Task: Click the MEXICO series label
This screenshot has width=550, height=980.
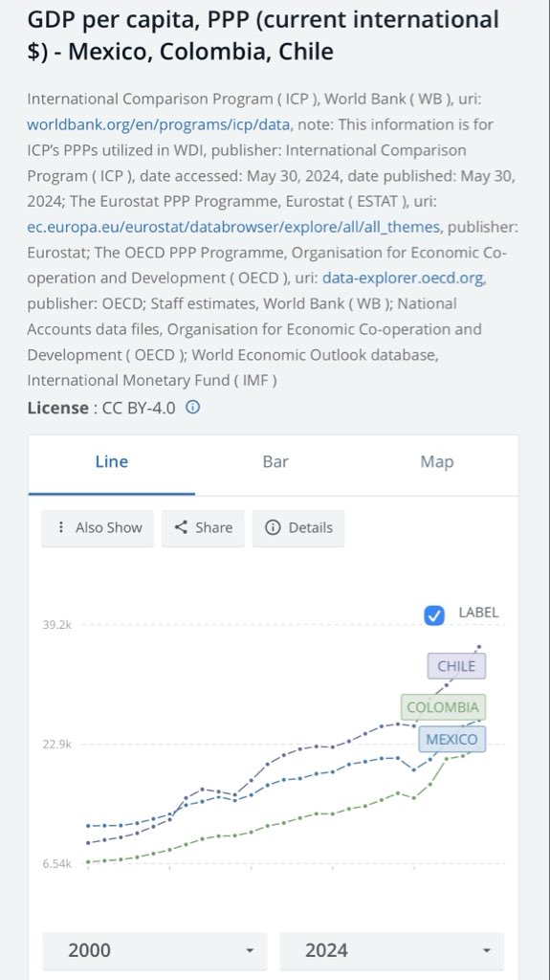Action: (451, 740)
